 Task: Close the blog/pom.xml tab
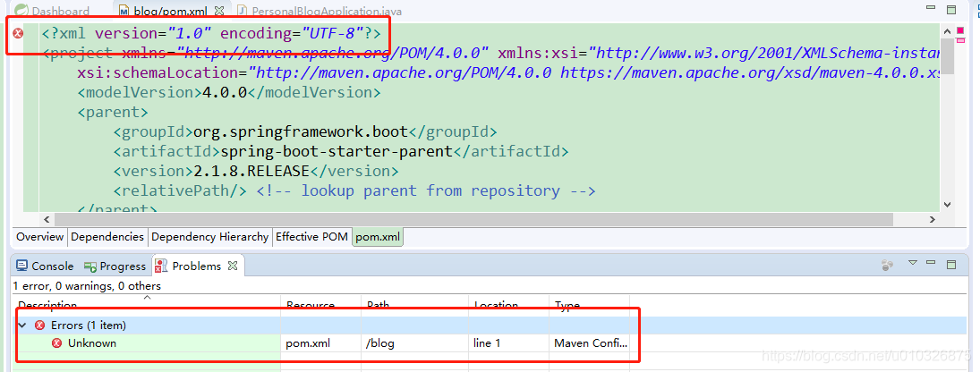[218, 11]
